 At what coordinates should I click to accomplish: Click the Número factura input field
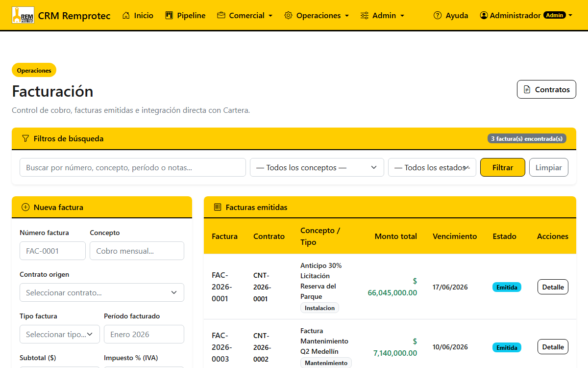tap(53, 251)
